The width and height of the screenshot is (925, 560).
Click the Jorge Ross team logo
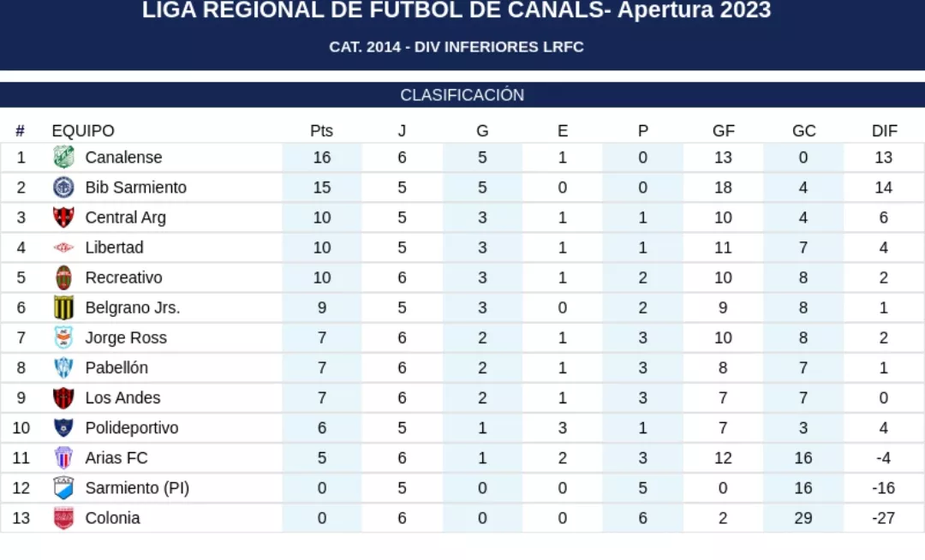pos(63,337)
